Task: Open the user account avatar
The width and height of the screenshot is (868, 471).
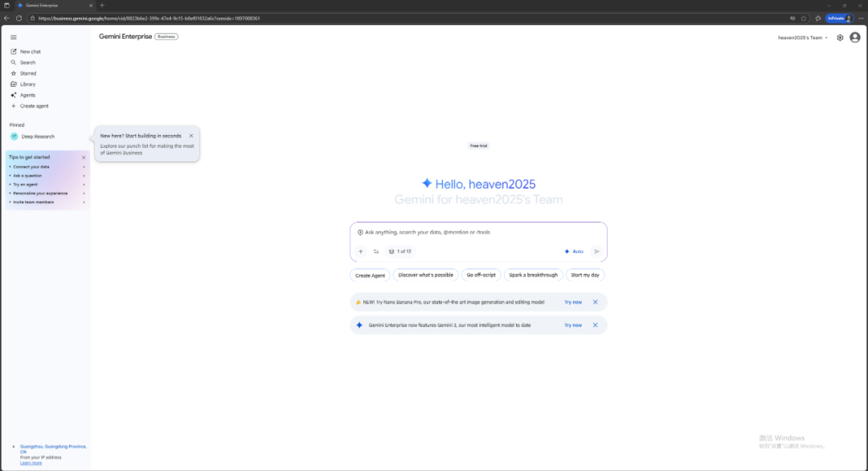Action: [x=854, y=38]
